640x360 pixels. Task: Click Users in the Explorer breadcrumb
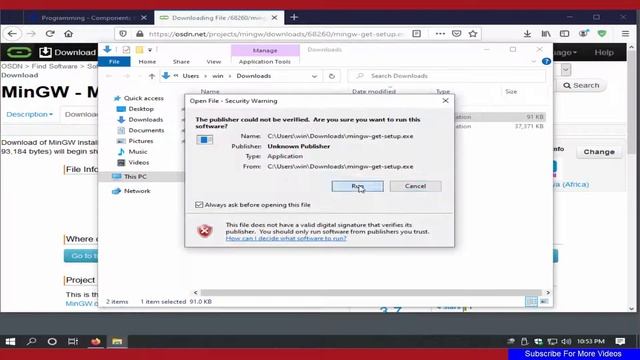click(191, 76)
